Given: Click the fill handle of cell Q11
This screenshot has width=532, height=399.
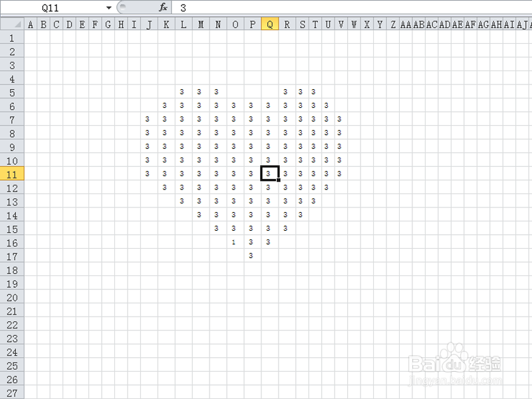Looking at the screenshot, I should tap(279, 180).
